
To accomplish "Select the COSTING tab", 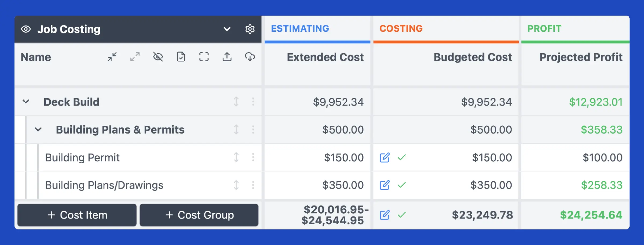I will (401, 28).
